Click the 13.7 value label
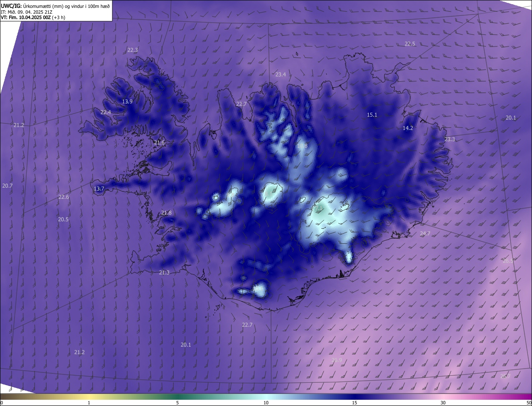Image resolution: width=532 pixels, height=406 pixels. point(99,188)
